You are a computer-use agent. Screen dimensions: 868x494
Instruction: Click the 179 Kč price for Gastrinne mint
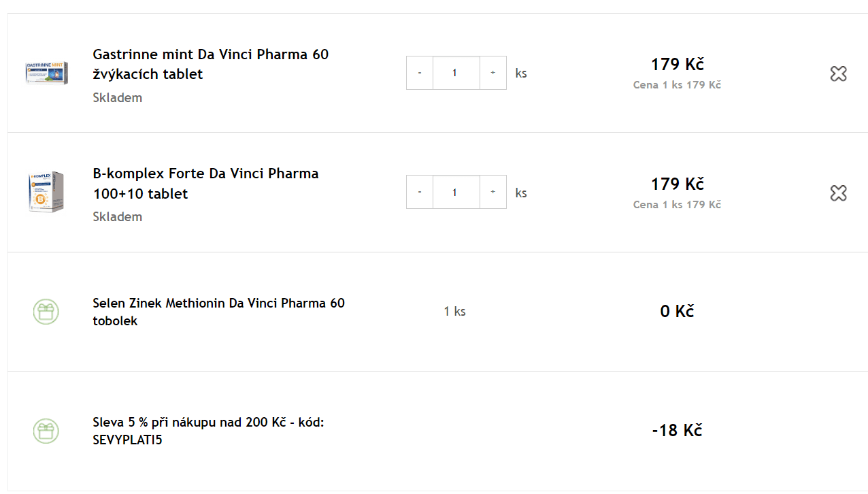pyautogui.click(x=677, y=64)
